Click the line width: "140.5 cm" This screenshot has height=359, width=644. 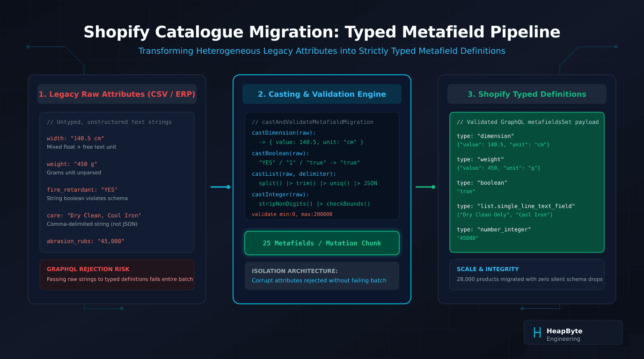tap(75, 138)
